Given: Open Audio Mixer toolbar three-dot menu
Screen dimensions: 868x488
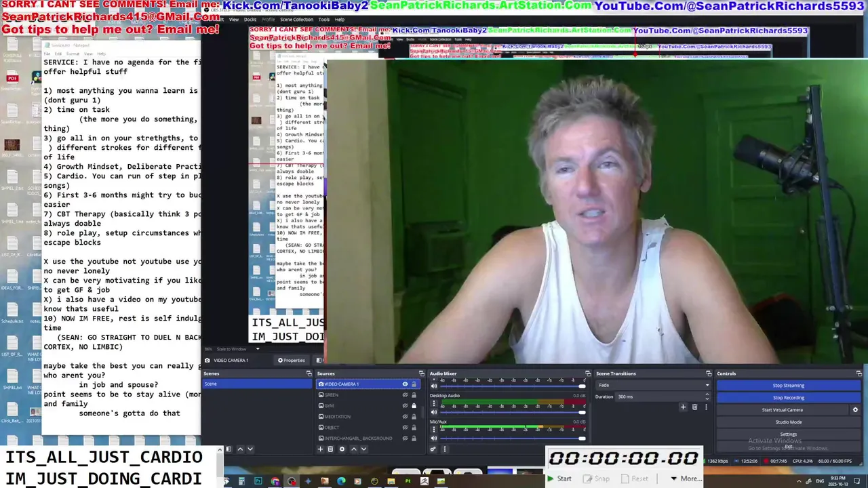Looking at the screenshot, I should (445, 449).
